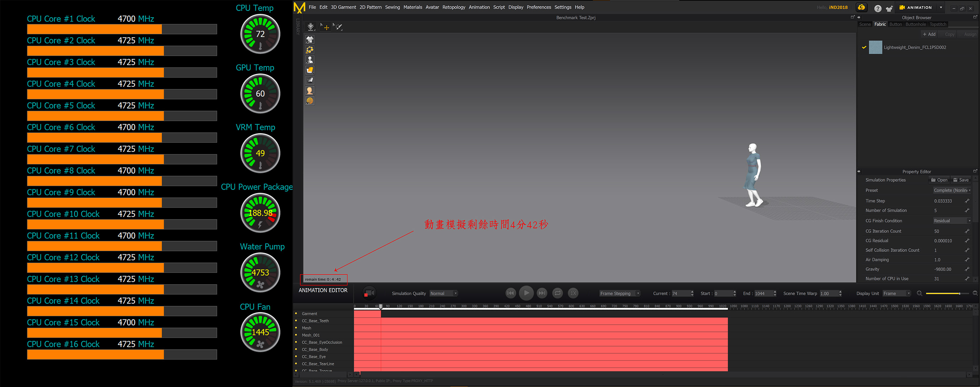
Task: Open the ANIMATION mode dropdown arrow
Action: [x=941, y=7]
